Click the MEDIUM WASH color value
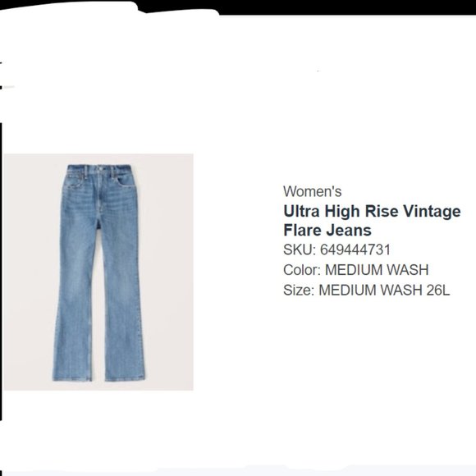The image size is (476, 476). (377, 269)
